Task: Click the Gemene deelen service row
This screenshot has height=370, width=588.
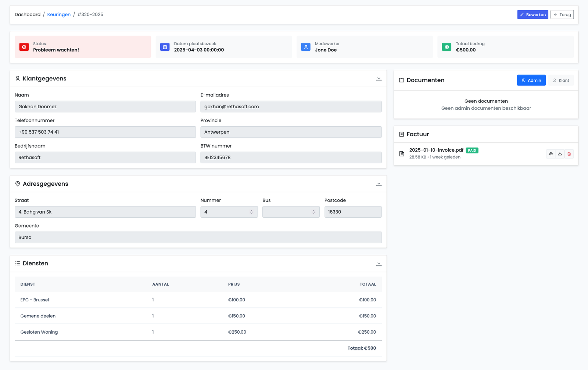Action: pos(198,316)
